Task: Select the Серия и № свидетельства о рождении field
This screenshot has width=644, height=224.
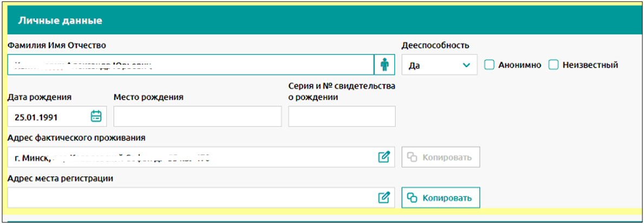Action: point(341,117)
